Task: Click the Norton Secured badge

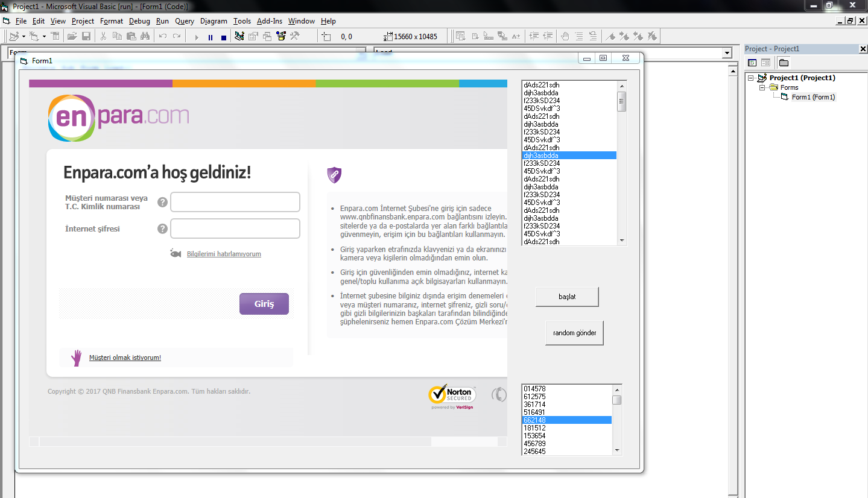Action: tap(452, 397)
